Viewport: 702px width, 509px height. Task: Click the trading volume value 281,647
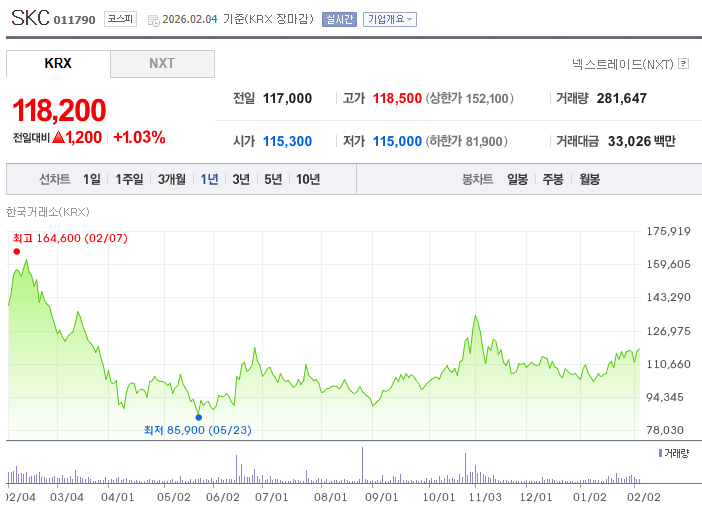pyautogui.click(x=621, y=98)
